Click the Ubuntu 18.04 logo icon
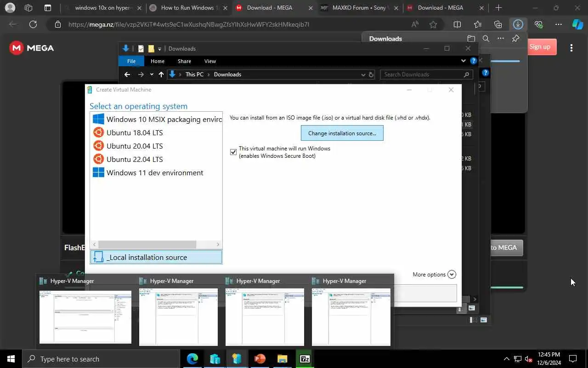 coord(98,132)
